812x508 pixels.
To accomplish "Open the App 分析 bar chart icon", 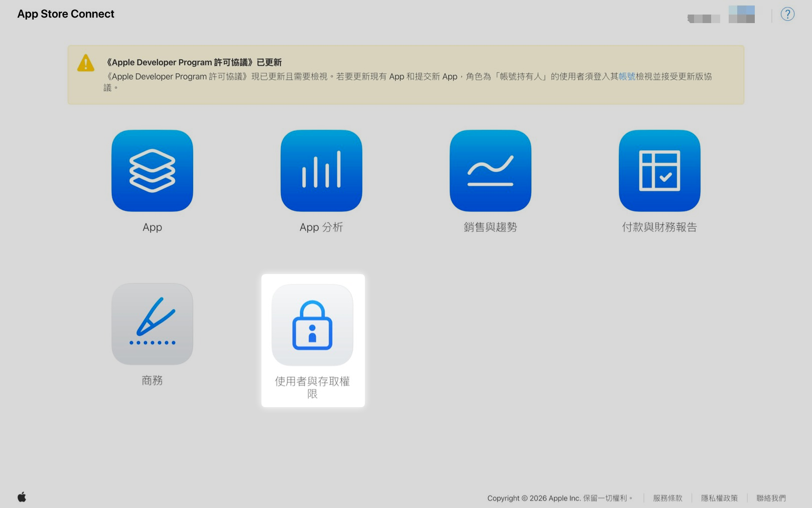I will (321, 171).
